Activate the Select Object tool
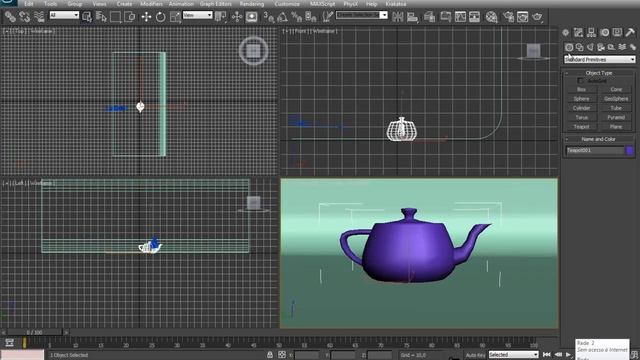This screenshot has width=640, height=360. click(87, 17)
